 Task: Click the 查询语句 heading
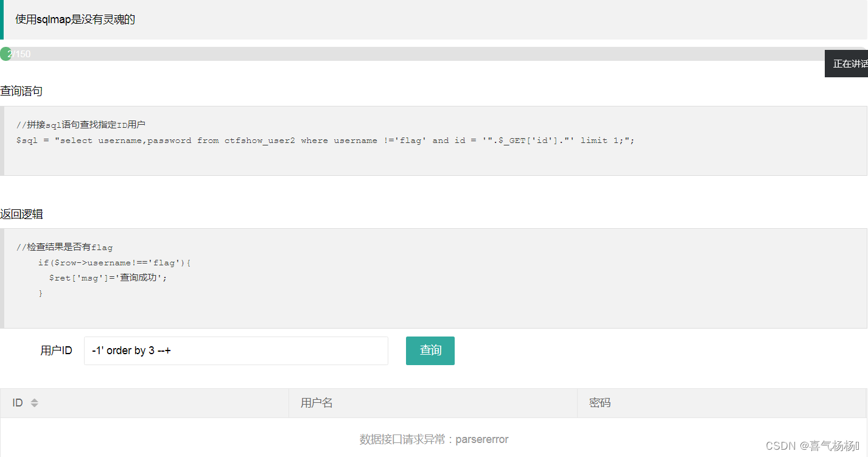point(21,91)
